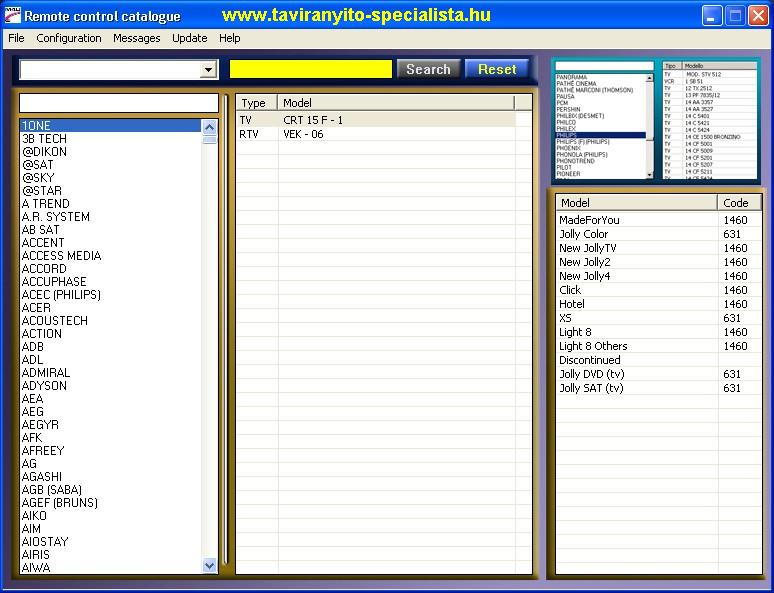774x593 pixels.
Task: Select the MadeForYou remote row
Action: coord(658,220)
